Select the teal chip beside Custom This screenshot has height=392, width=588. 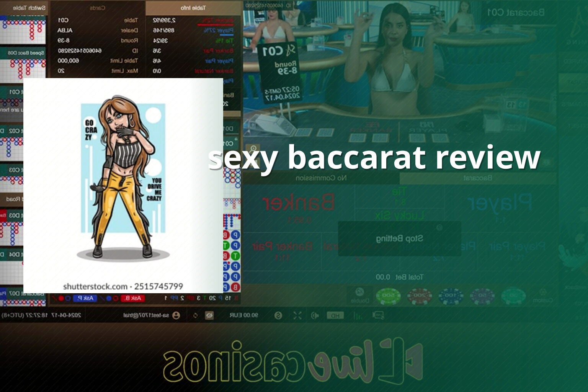tap(513, 296)
